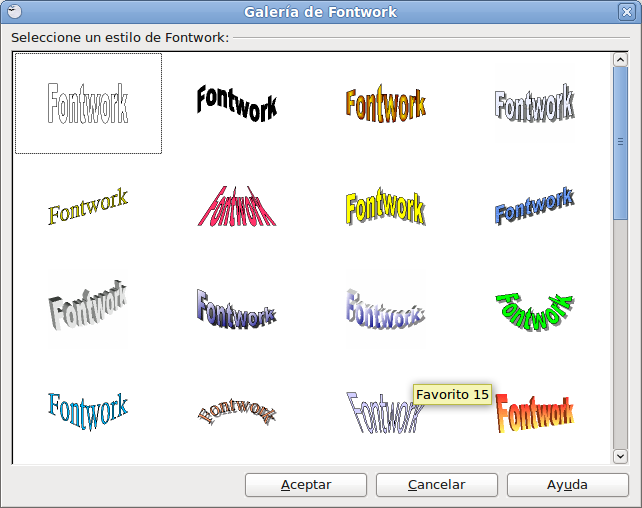Select the lavender outline slanted Fontwork style

pyautogui.click(x=386, y=413)
